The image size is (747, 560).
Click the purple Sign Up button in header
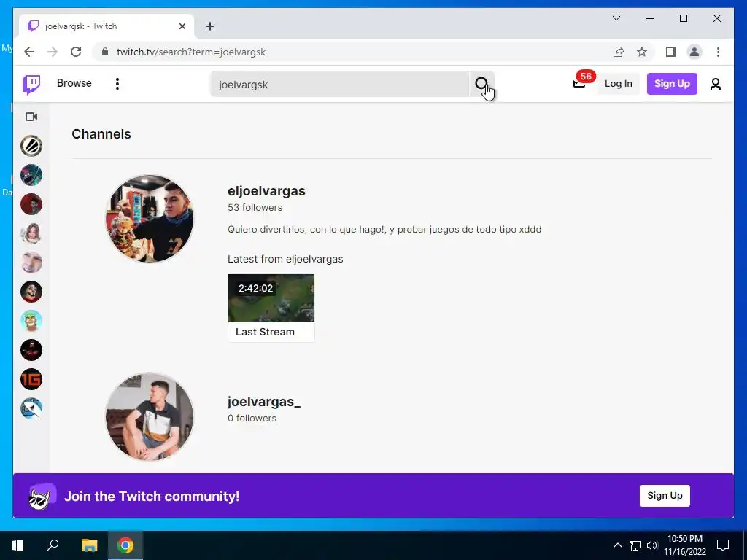point(672,84)
